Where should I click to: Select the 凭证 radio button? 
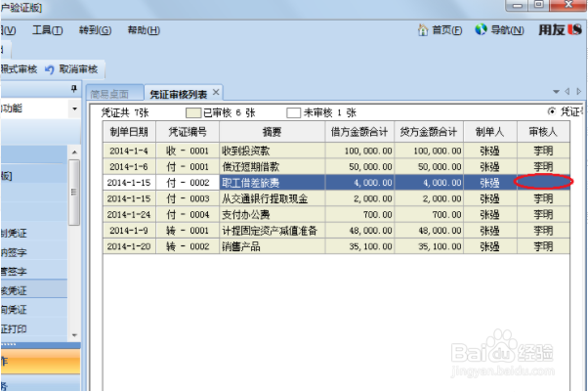pyautogui.click(x=552, y=111)
